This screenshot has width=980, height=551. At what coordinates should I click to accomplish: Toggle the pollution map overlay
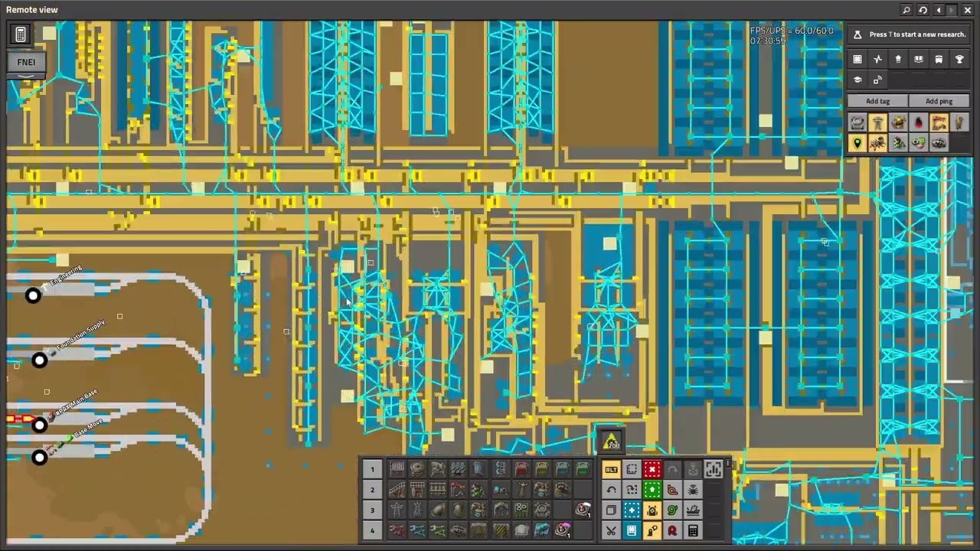coord(919,122)
